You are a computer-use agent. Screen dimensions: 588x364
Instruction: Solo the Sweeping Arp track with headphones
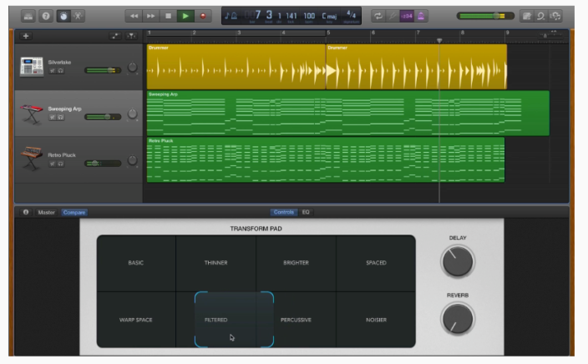[60, 117]
